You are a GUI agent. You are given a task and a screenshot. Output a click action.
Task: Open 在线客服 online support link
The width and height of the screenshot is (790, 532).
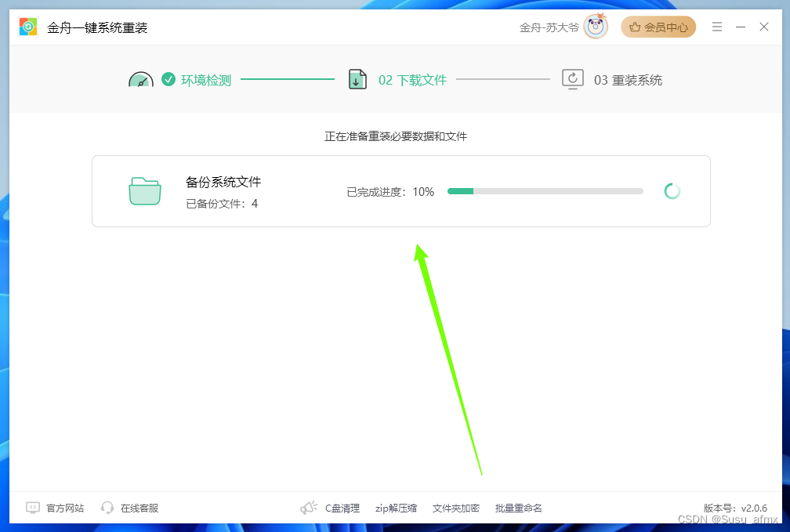pyautogui.click(x=140, y=508)
